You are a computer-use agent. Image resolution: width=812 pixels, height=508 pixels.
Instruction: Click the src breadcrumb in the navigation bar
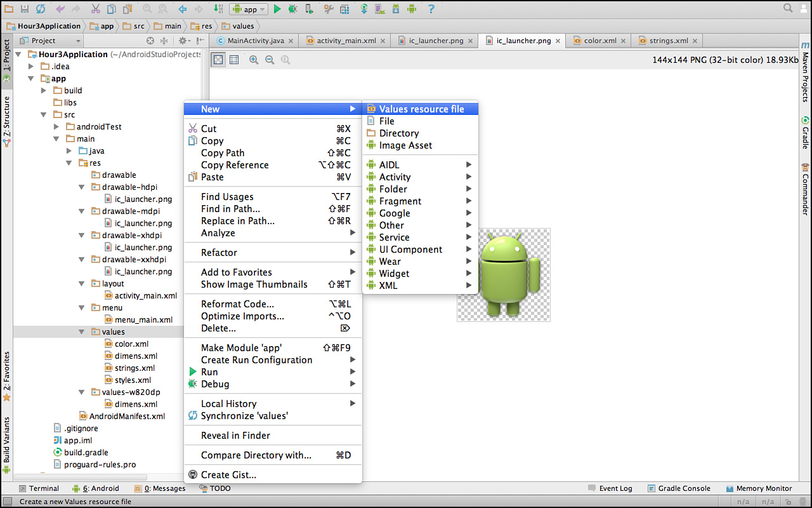(x=134, y=26)
